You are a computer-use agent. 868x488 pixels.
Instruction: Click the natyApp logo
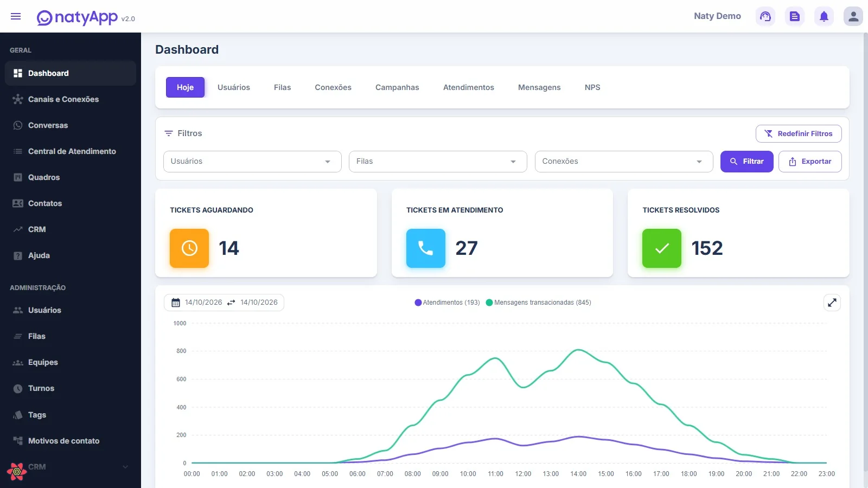pyautogui.click(x=77, y=17)
